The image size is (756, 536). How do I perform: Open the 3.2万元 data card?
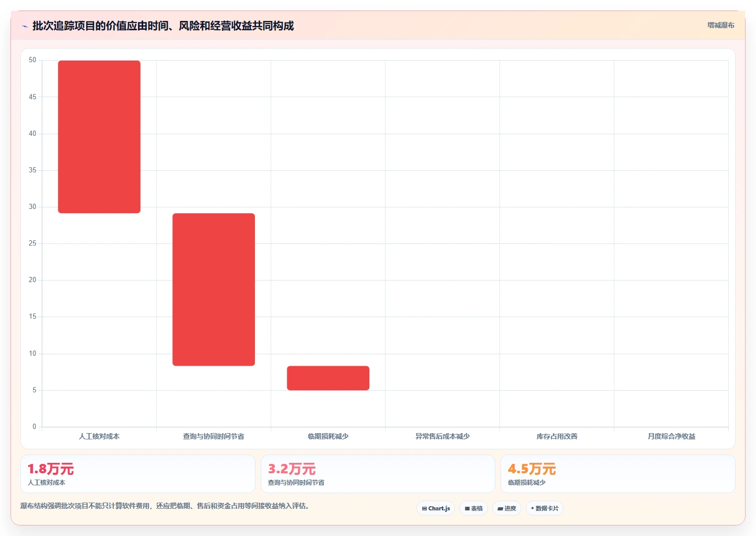tap(378, 474)
